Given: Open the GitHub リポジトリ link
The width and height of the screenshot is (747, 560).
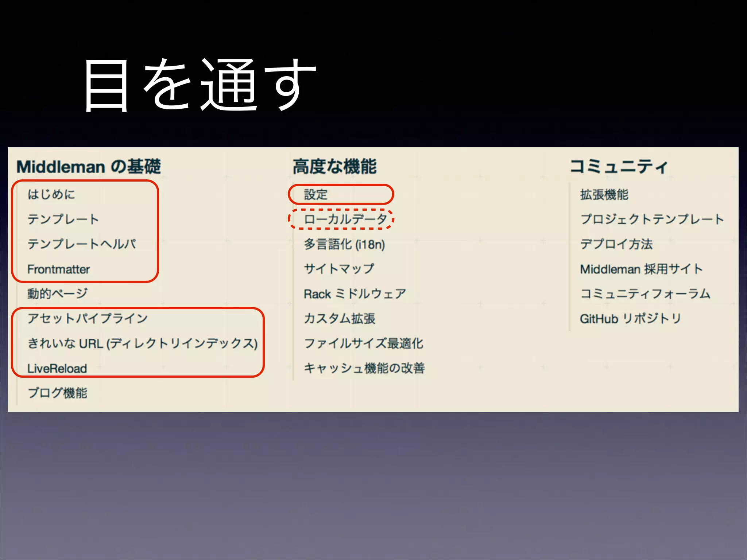Looking at the screenshot, I should point(631,319).
